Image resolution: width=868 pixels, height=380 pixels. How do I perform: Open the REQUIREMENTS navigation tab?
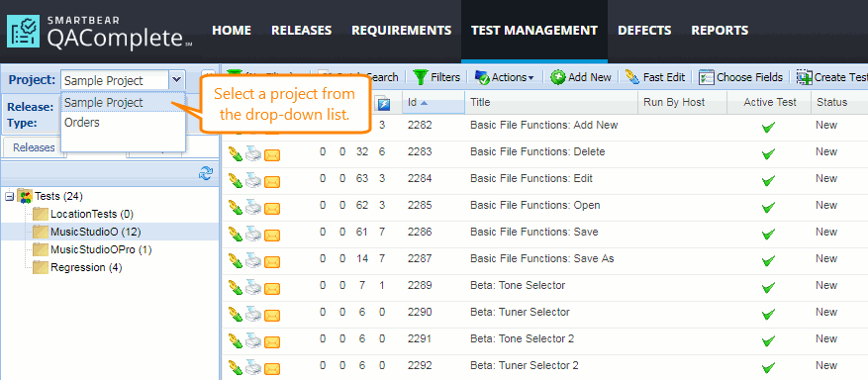click(x=402, y=31)
